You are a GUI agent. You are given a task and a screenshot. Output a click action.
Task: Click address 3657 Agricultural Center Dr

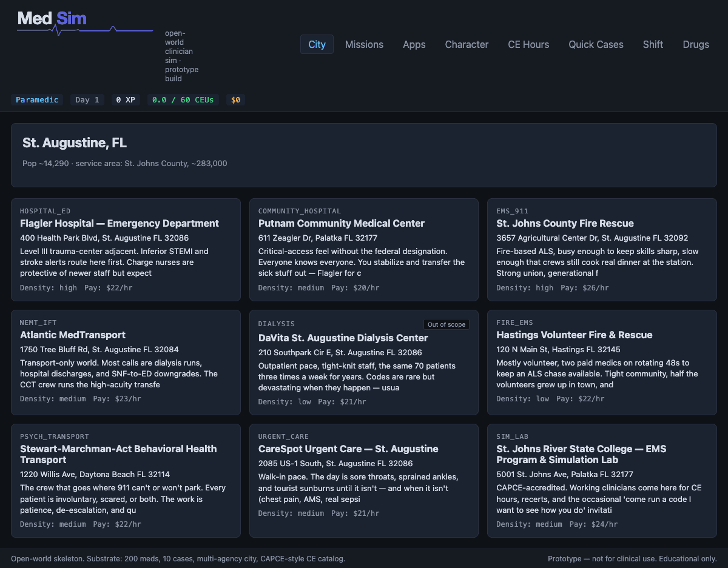click(592, 238)
